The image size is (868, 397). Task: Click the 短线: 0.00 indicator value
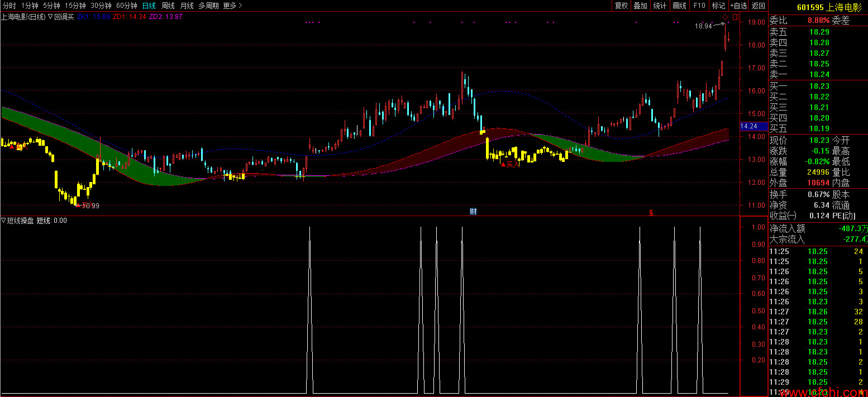click(52, 221)
